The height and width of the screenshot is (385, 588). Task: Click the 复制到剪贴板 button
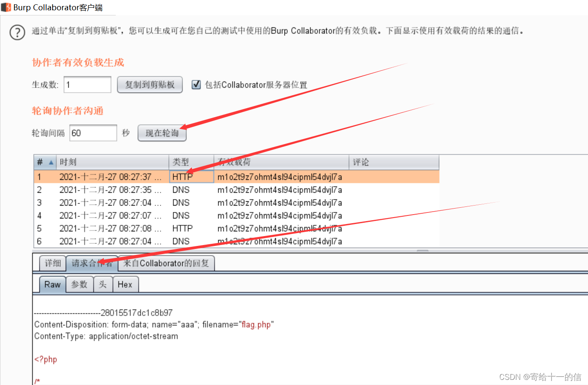150,85
